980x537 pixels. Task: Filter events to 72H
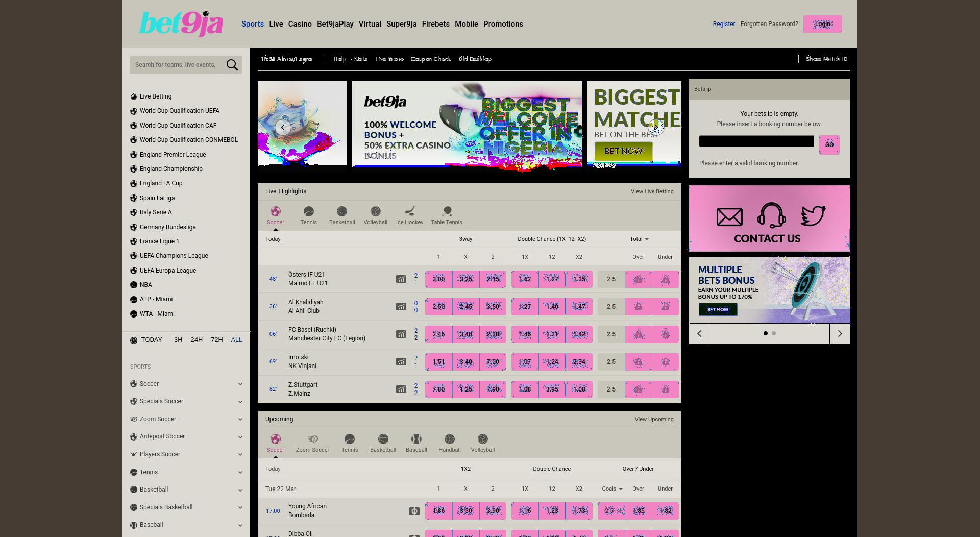pos(217,340)
